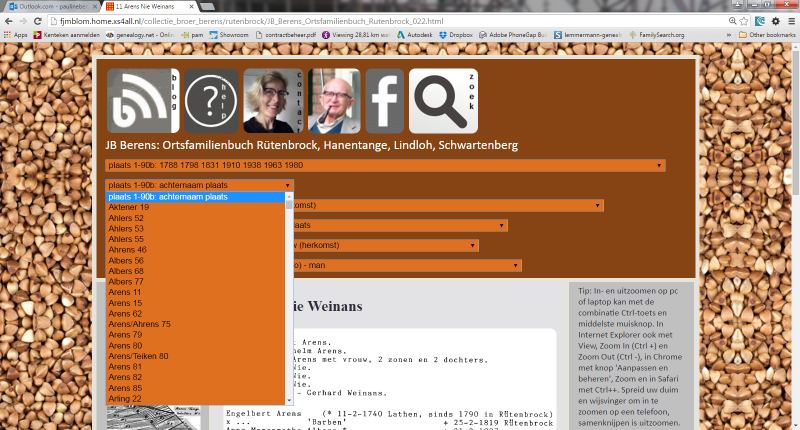The height and width of the screenshot is (430, 800).
Task: Open genealogy.net bookmark
Action: pos(140,35)
